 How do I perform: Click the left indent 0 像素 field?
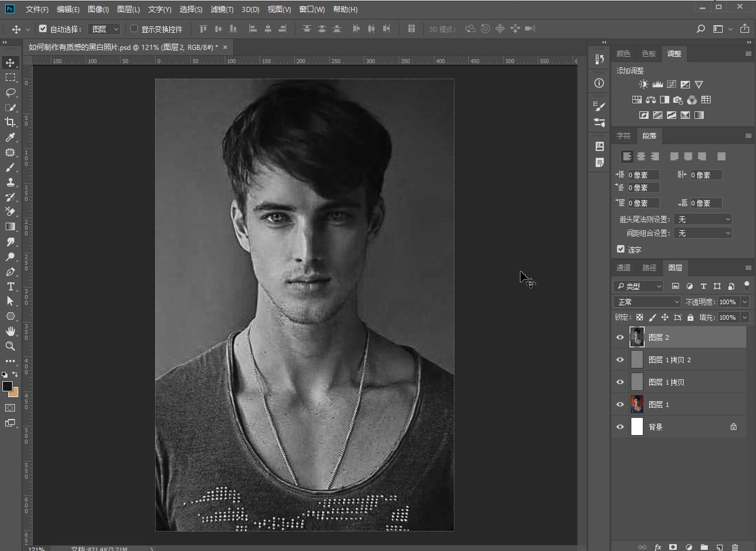pyautogui.click(x=643, y=175)
